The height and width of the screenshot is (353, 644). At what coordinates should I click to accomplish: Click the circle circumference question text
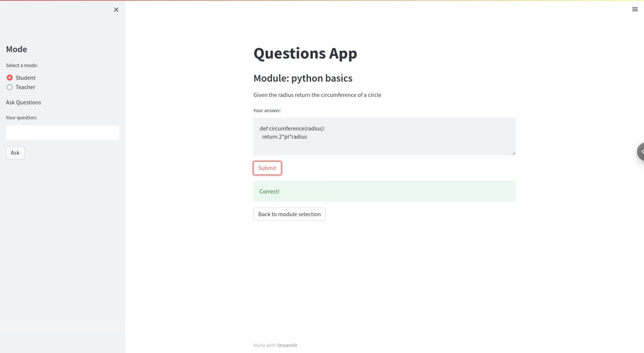pos(317,95)
